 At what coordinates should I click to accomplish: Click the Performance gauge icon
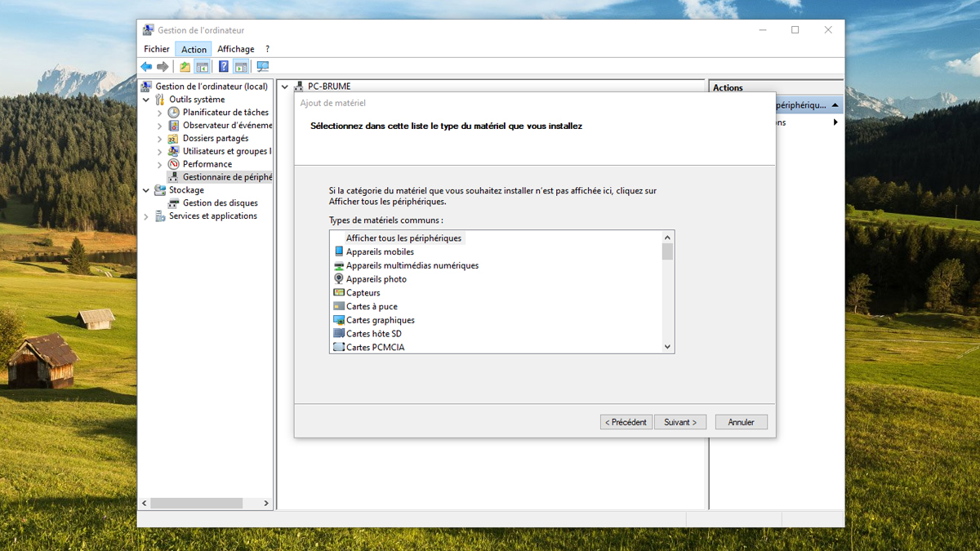(173, 164)
